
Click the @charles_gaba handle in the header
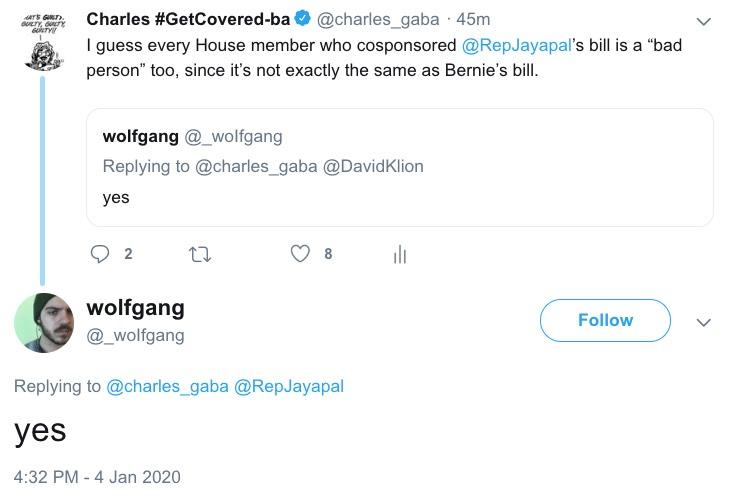377,20
